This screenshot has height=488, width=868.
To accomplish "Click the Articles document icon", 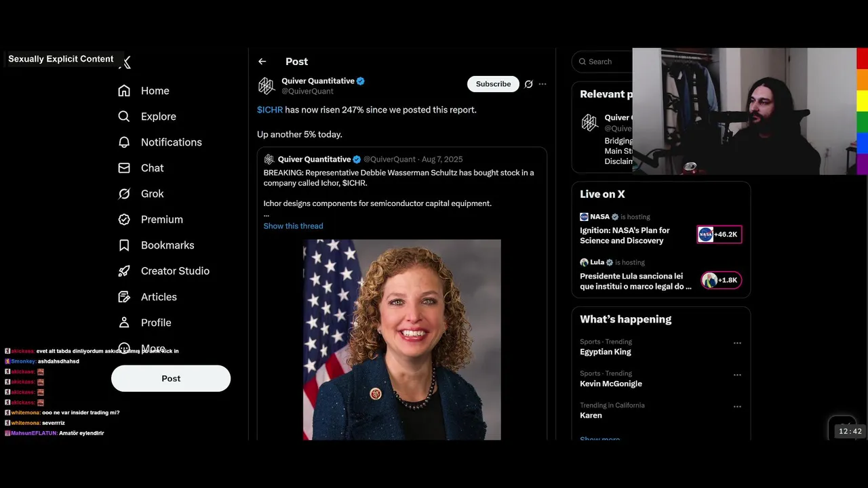I will tap(124, 297).
